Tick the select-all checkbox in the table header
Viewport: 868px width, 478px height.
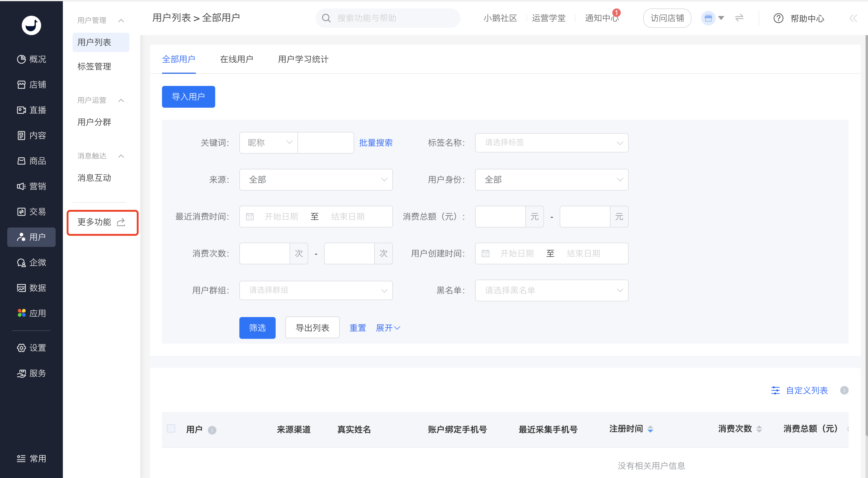pyautogui.click(x=171, y=428)
